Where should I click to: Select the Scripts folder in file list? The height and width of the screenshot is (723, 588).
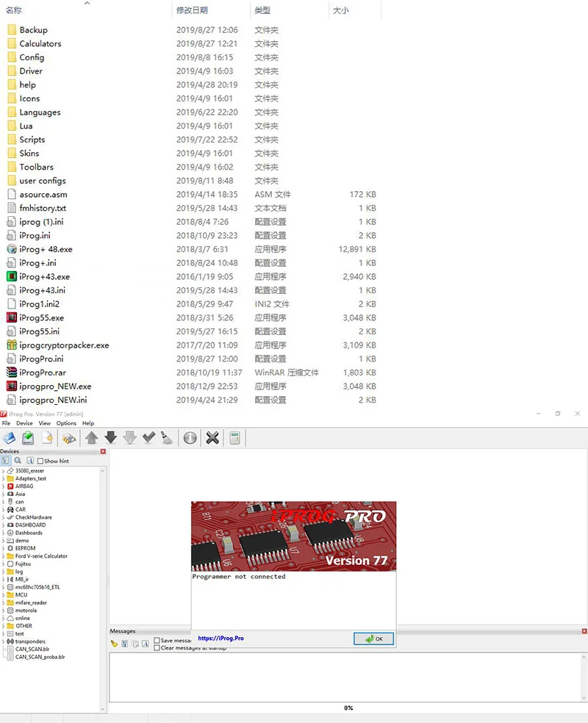pos(32,140)
